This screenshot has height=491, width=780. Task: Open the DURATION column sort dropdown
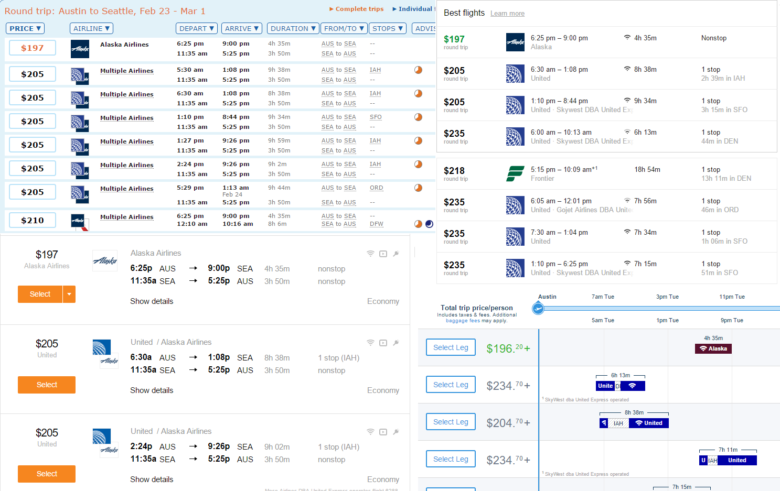tap(292, 29)
